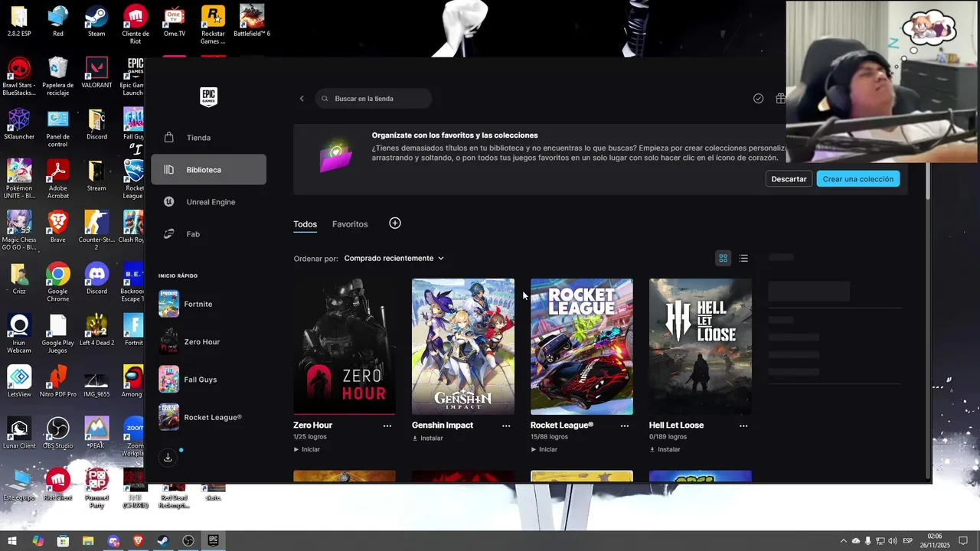The width and height of the screenshot is (980, 551).
Task: Expand the Comprado recientemente sort dropdown
Action: pos(394,259)
